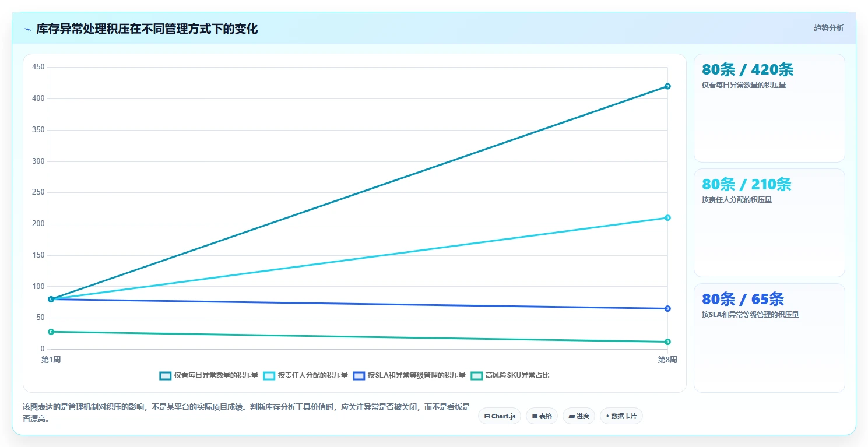Click the 趋势分析 label in the header
The image size is (868, 447).
tap(828, 28)
